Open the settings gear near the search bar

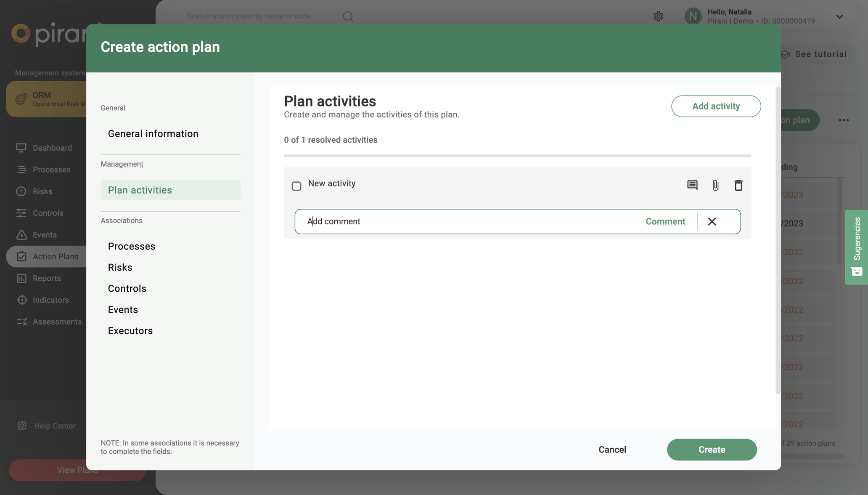658,16
